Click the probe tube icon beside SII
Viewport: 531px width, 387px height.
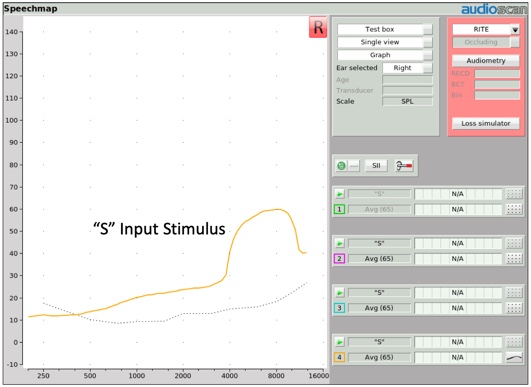click(404, 166)
